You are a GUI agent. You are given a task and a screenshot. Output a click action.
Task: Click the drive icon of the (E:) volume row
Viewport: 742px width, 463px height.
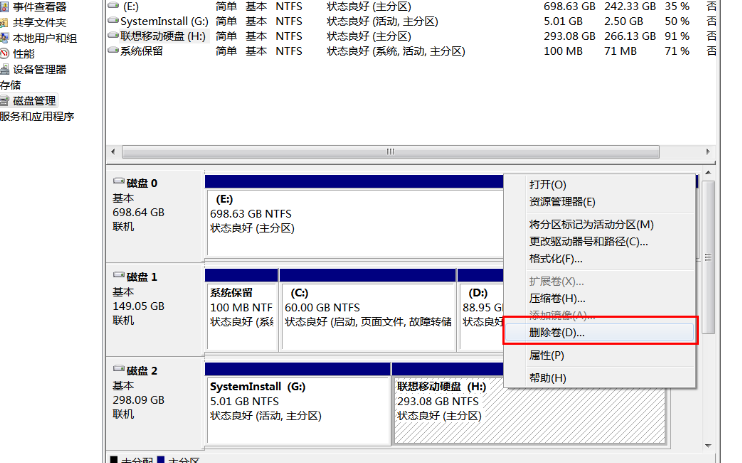[113, 6]
